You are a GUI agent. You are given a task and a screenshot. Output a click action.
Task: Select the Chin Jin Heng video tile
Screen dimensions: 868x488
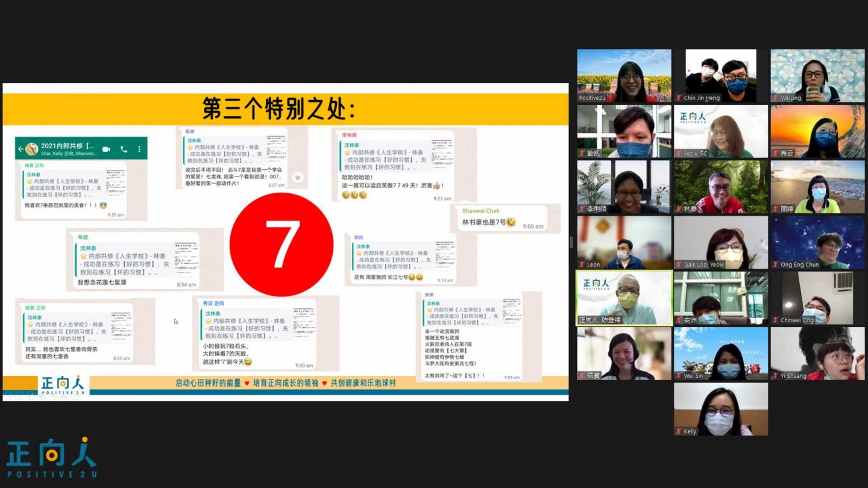click(x=721, y=76)
